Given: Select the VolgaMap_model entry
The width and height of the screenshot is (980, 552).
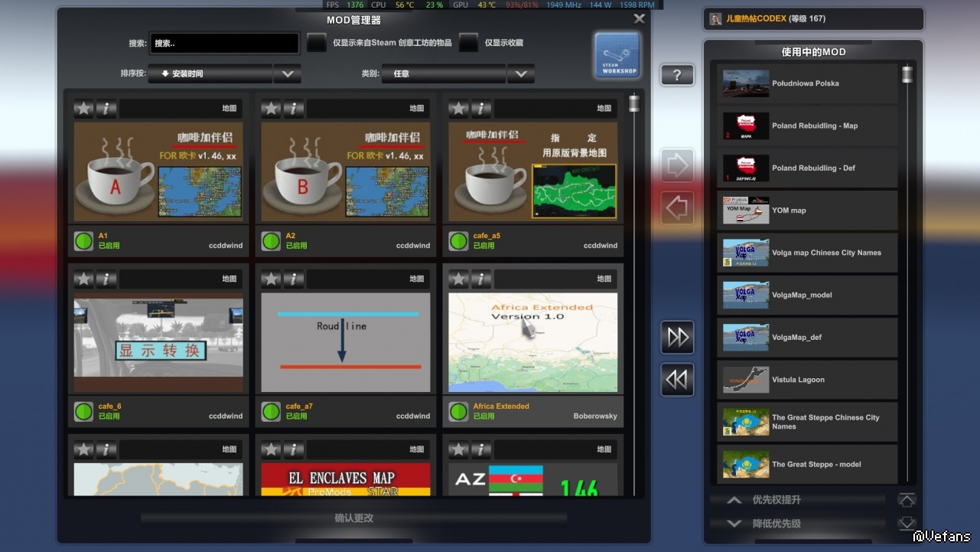Looking at the screenshot, I should 807,295.
